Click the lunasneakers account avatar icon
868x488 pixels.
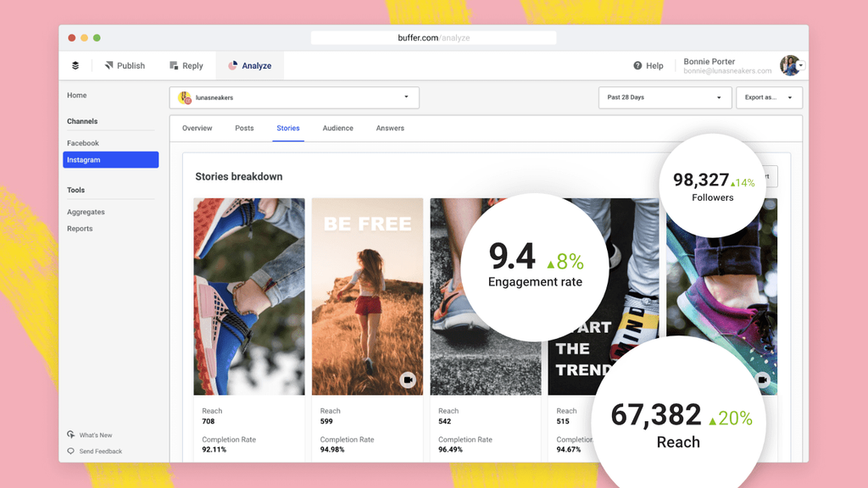[x=185, y=98]
